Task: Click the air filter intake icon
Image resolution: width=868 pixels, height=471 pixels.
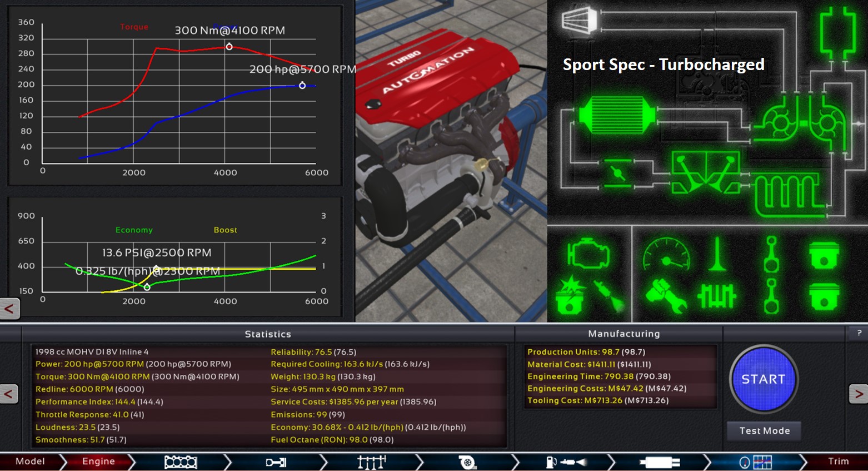Action: pyautogui.click(x=579, y=20)
